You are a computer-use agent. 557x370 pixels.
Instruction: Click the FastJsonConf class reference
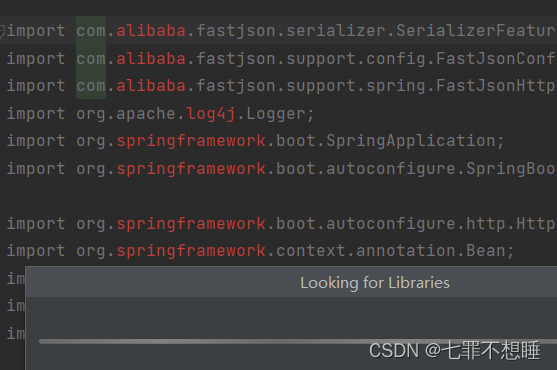click(496, 58)
